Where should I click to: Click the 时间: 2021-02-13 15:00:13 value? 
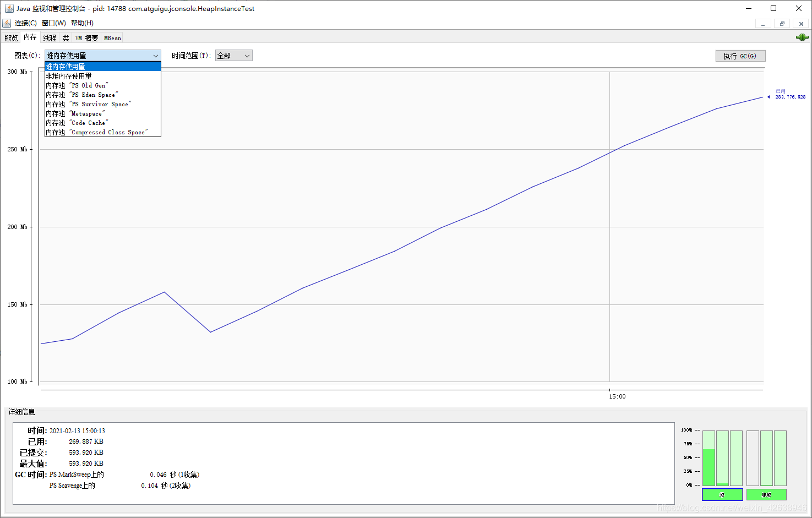[x=77, y=431]
